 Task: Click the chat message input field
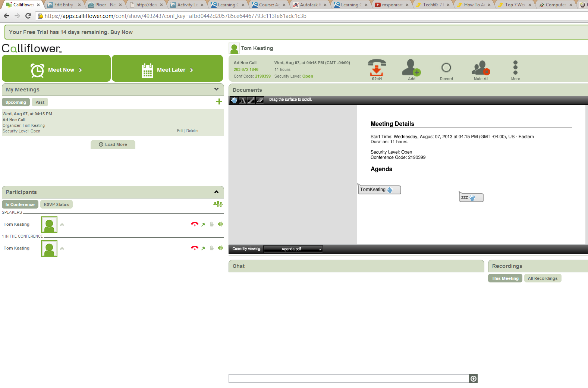click(x=348, y=379)
